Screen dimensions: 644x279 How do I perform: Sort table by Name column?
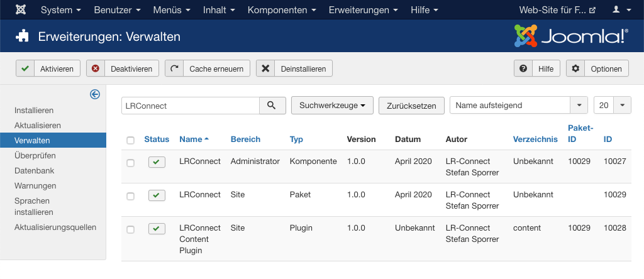click(x=194, y=139)
